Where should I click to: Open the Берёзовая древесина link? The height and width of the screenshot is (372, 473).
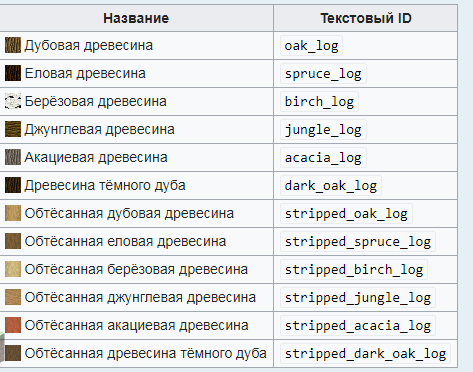96,102
